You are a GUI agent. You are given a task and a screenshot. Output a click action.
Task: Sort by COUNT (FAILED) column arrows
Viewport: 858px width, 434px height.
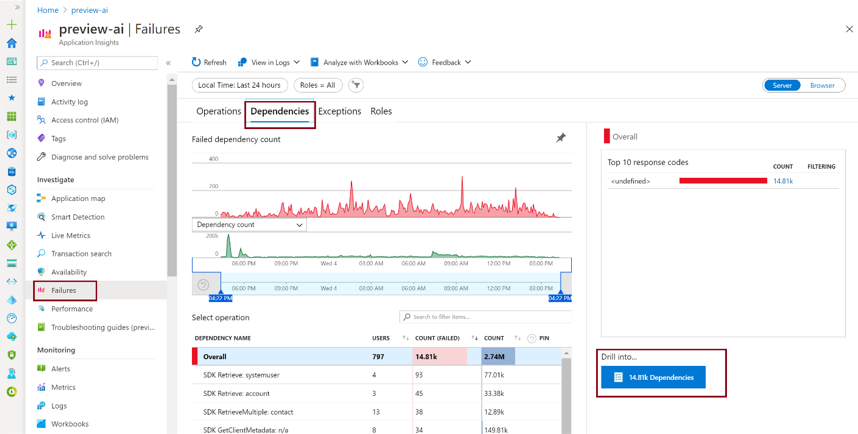coord(475,338)
